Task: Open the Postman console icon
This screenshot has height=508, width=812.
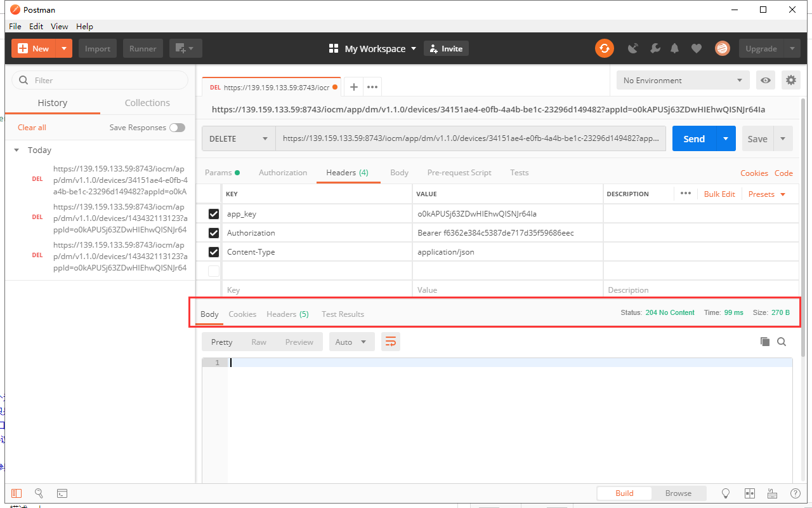Action: click(62, 493)
